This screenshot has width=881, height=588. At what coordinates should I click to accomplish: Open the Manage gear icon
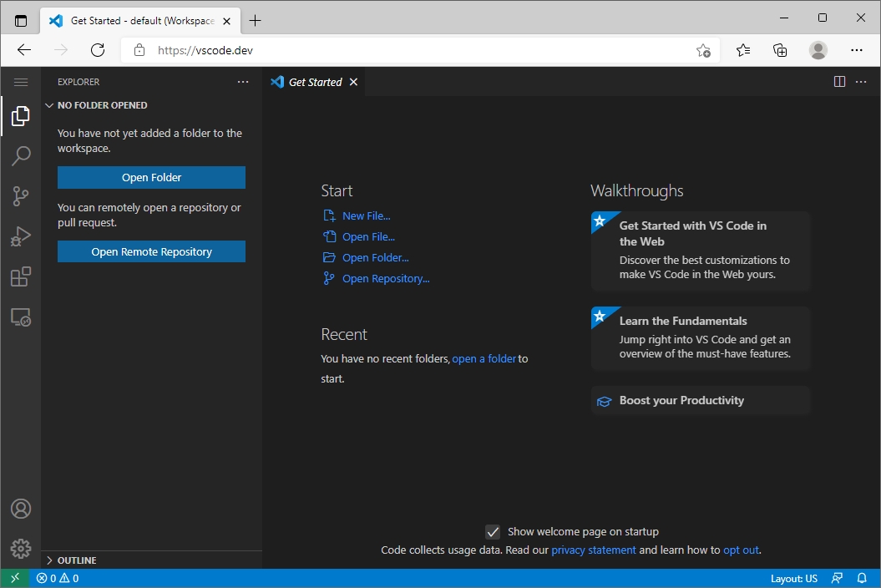21,548
